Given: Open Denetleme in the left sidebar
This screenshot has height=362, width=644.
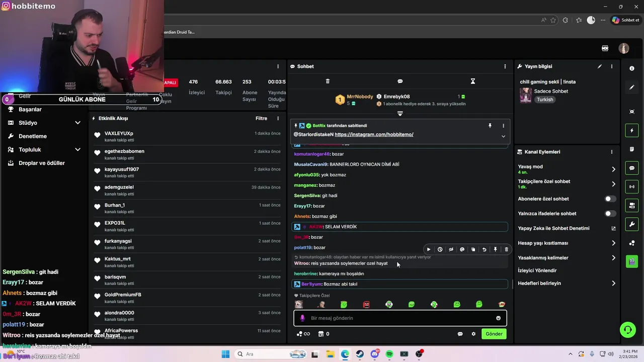Looking at the screenshot, I should tap(33, 136).
